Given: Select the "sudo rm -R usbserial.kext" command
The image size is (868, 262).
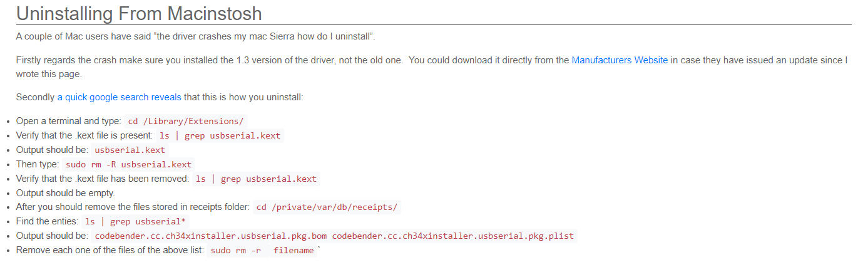Looking at the screenshot, I should (128, 164).
